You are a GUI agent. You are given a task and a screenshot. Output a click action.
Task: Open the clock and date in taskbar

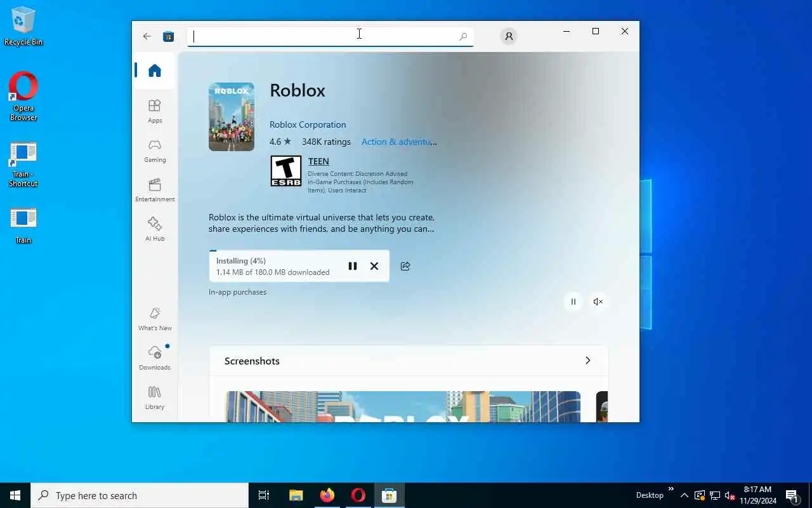pos(757,495)
